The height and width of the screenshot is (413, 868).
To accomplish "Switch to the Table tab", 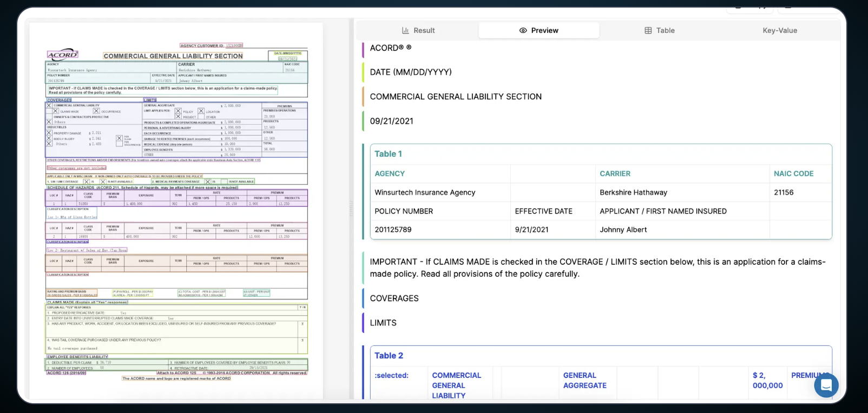I will pyautogui.click(x=660, y=30).
